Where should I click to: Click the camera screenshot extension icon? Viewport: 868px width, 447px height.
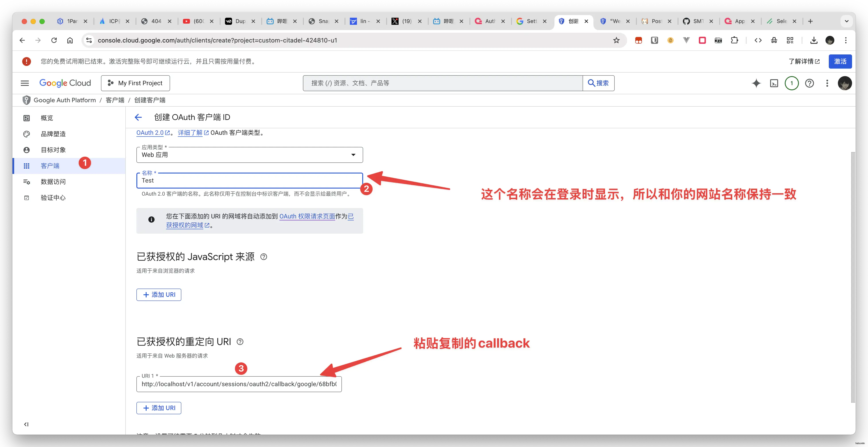pos(718,40)
